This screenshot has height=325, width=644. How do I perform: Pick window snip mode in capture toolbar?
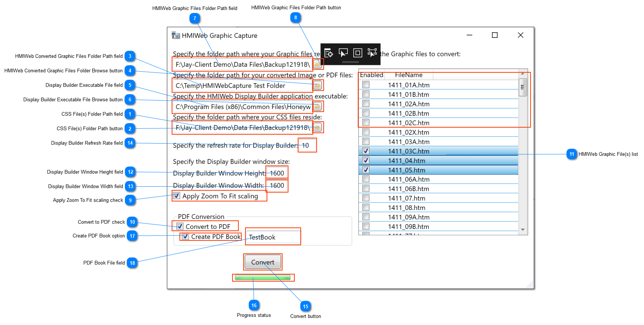click(x=357, y=53)
